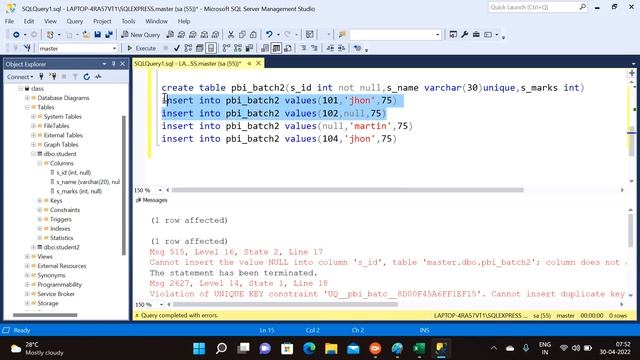The image size is (640, 360).
Task: Click the Undo arrow icon
Action: coord(269,35)
